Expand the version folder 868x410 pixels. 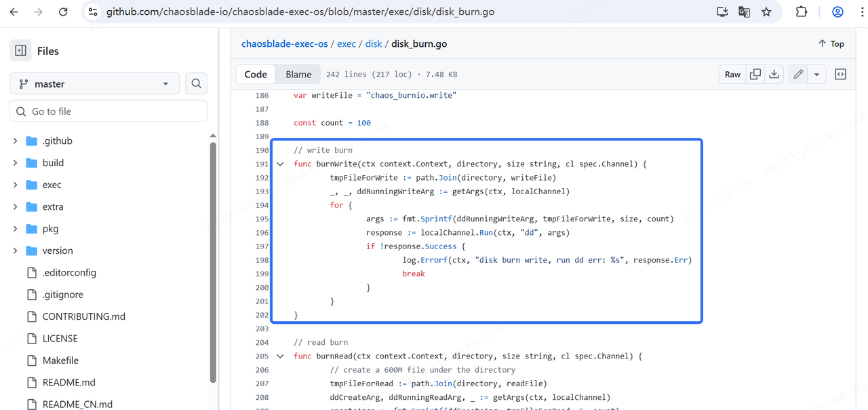(15, 250)
